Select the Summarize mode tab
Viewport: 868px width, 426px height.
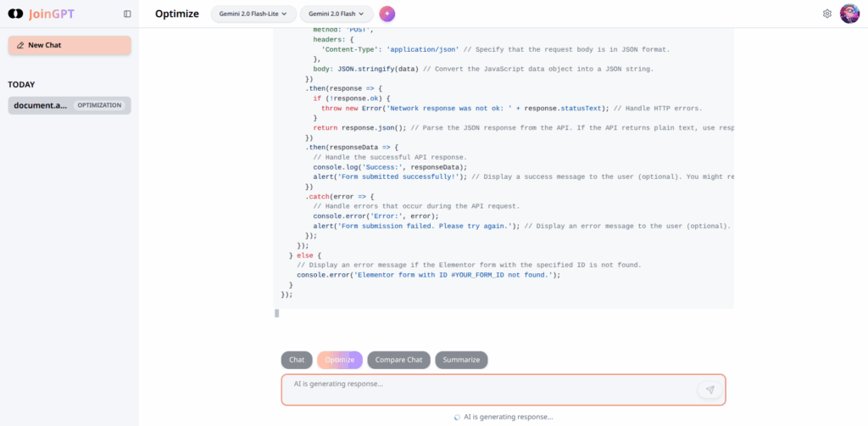pyautogui.click(x=461, y=360)
